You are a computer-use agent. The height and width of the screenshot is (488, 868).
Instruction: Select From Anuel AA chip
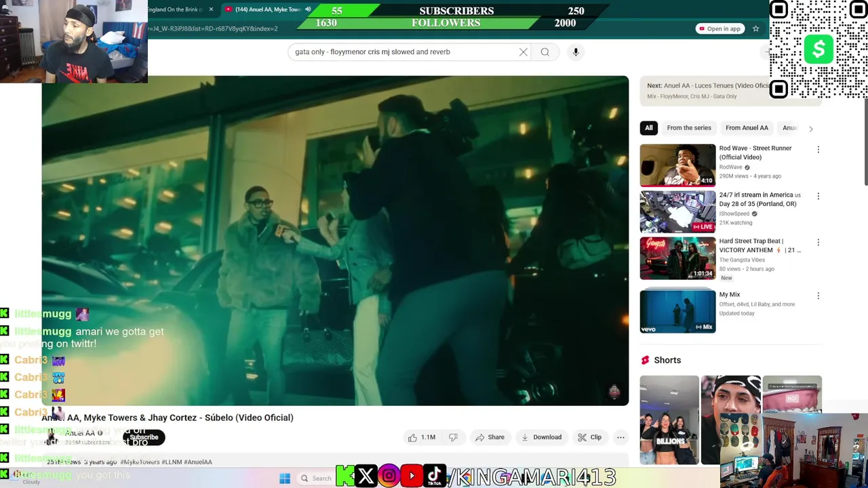[x=747, y=127]
